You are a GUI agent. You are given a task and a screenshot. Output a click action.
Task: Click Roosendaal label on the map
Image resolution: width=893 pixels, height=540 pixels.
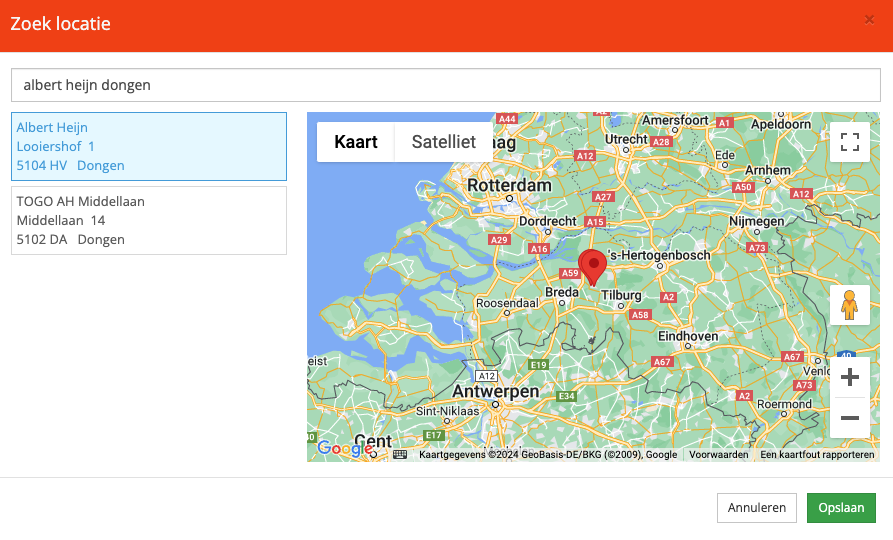(x=507, y=303)
